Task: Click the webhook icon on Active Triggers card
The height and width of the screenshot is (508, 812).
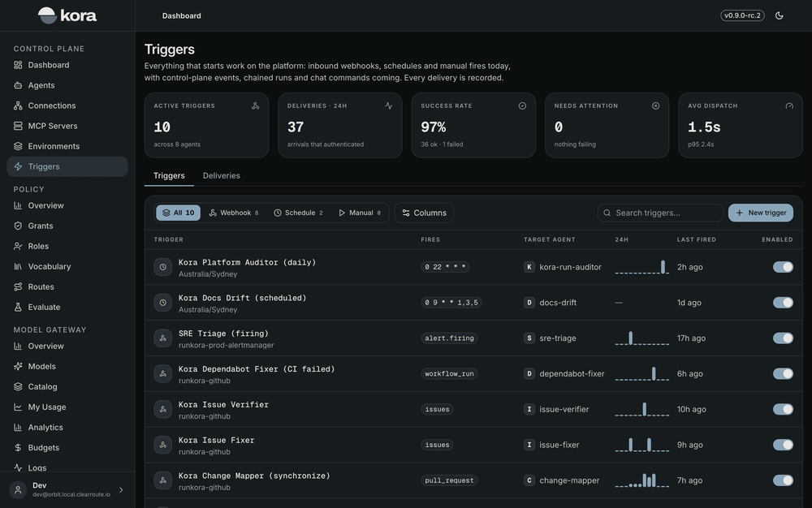Action: pyautogui.click(x=255, y=105)
